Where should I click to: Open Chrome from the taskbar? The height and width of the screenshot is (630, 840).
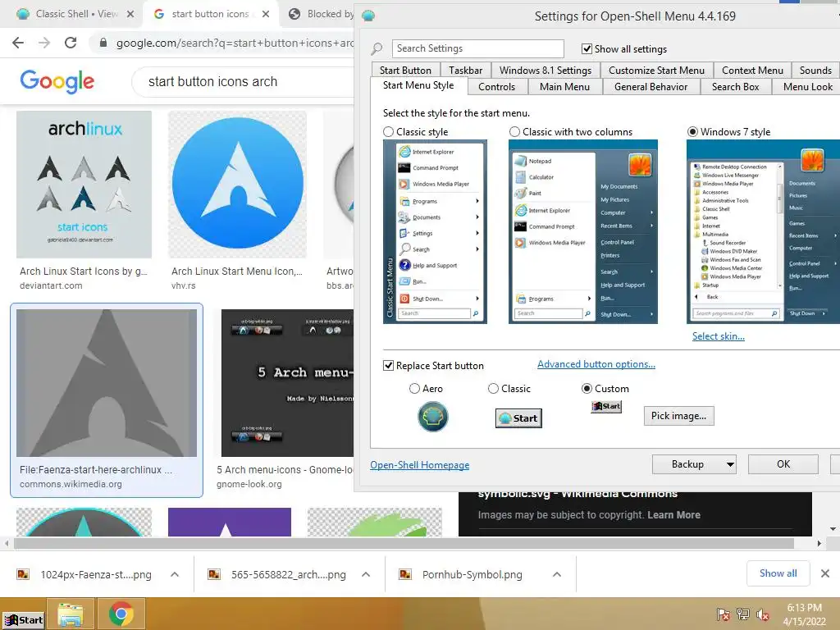tap(121, 614)
